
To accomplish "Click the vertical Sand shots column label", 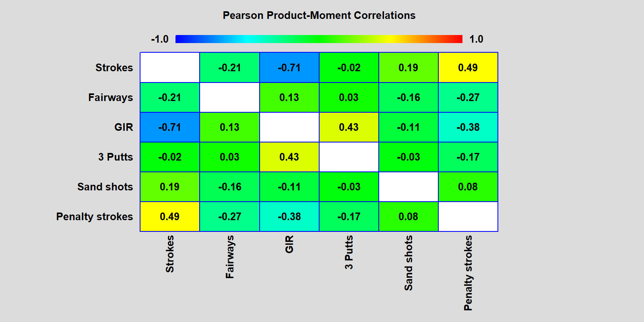I will click(408, 263).
